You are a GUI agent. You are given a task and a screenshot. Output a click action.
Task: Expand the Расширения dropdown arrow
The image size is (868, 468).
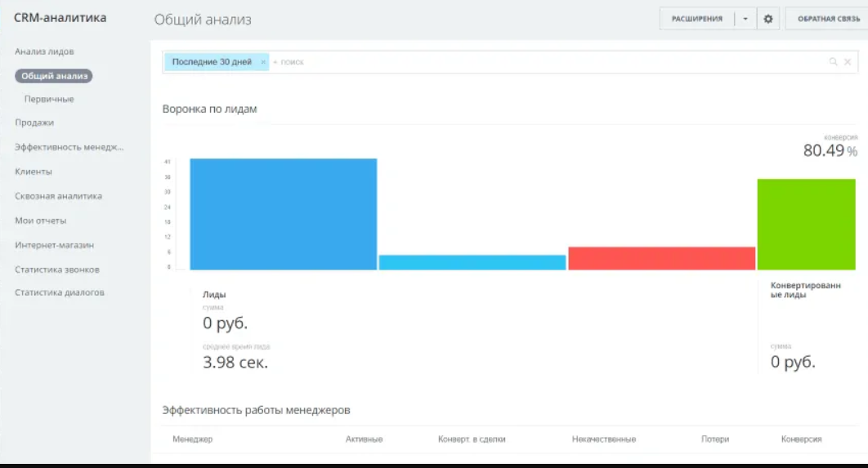point(745,19)
